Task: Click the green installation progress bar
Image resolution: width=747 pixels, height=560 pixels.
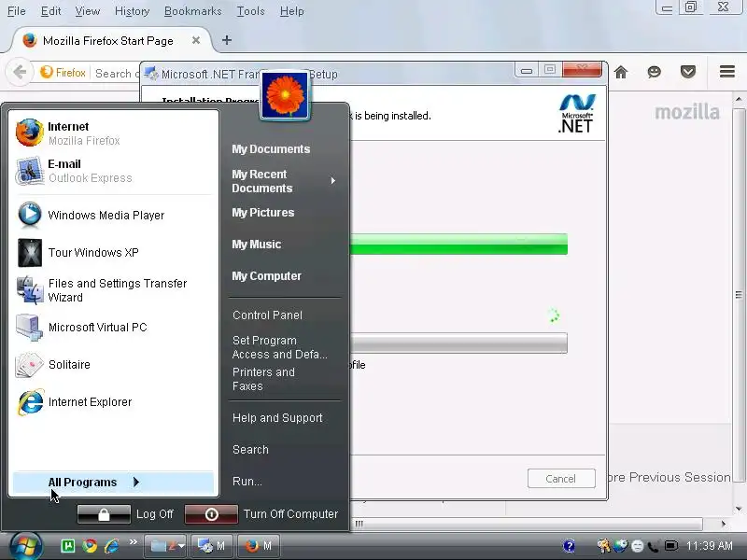Action: (458, 245)
